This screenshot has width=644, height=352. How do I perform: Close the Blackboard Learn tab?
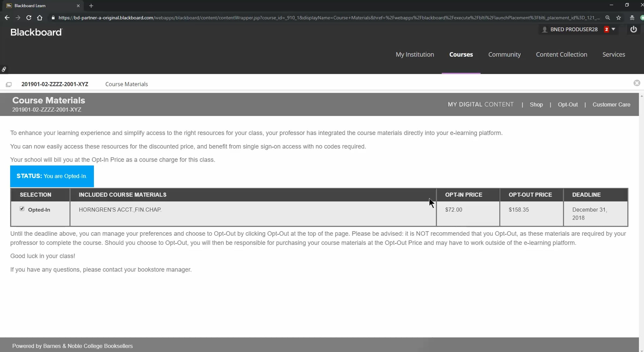pyautogui.click(x=78, y=6)
